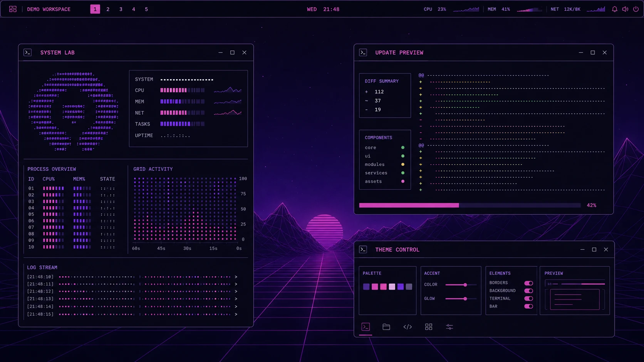Click the NET sparkline in System panel
The height and width of the screenshot is (362, 644).
pyautogui.click(x=228, y=113)
